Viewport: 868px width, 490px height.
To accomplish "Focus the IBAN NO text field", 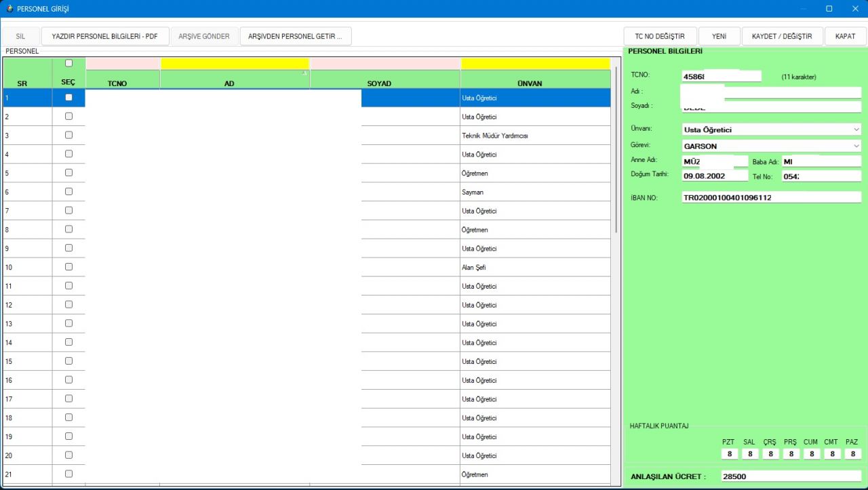I will [x=770, y=198].
